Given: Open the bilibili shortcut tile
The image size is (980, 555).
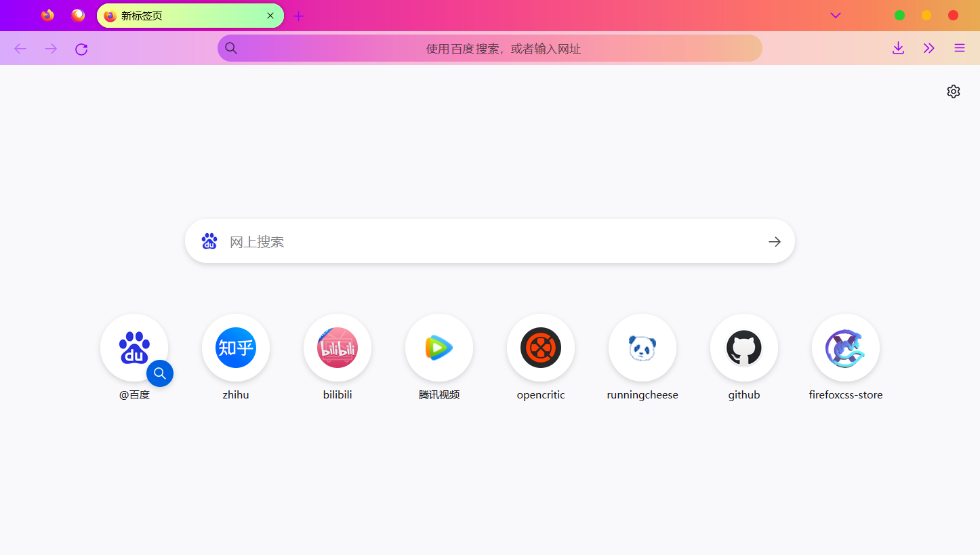Looking at the screenshot, I should (338, 348).
